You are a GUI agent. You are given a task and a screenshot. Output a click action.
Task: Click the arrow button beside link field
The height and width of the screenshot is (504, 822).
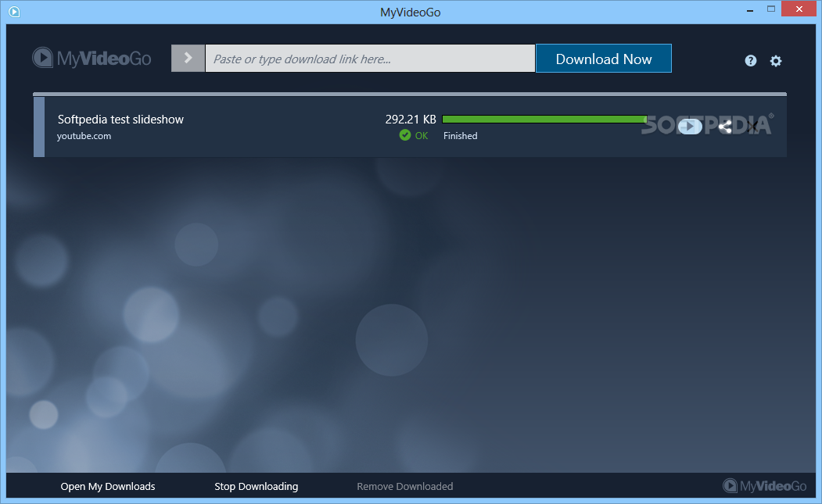[188, 58]
